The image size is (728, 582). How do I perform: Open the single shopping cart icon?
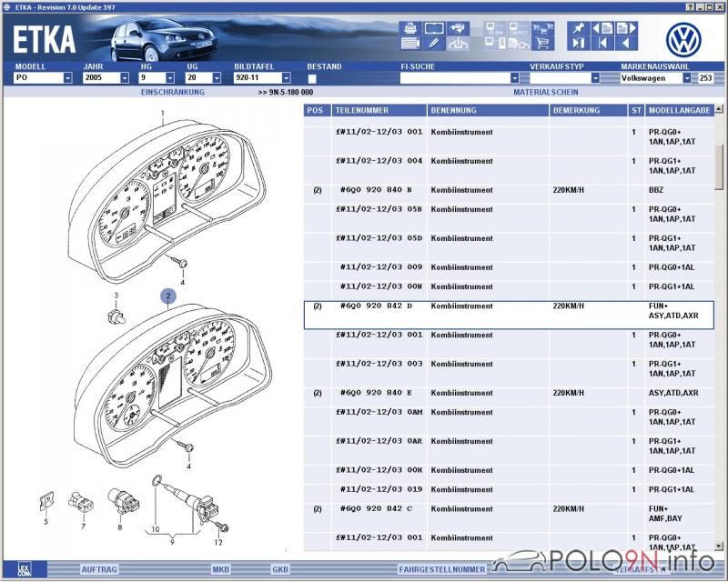(x=542, y=44)
